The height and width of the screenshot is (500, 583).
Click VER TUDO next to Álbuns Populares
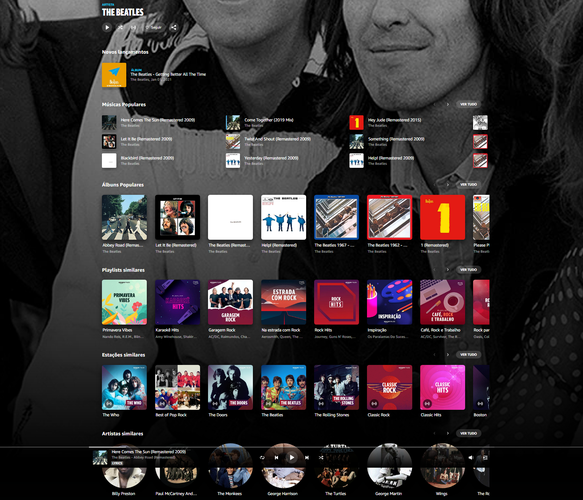pos(468,184)
